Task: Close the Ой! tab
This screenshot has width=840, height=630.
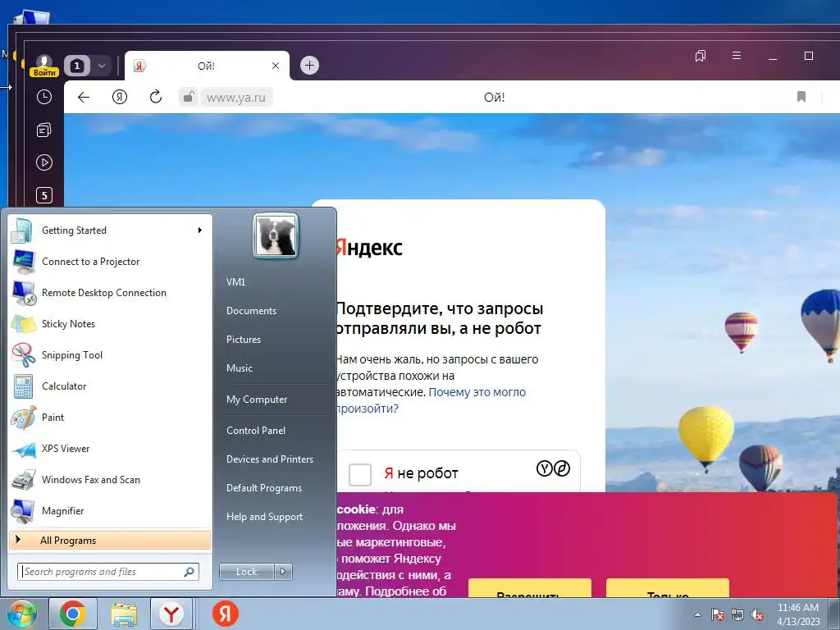Action: [276, 66]
